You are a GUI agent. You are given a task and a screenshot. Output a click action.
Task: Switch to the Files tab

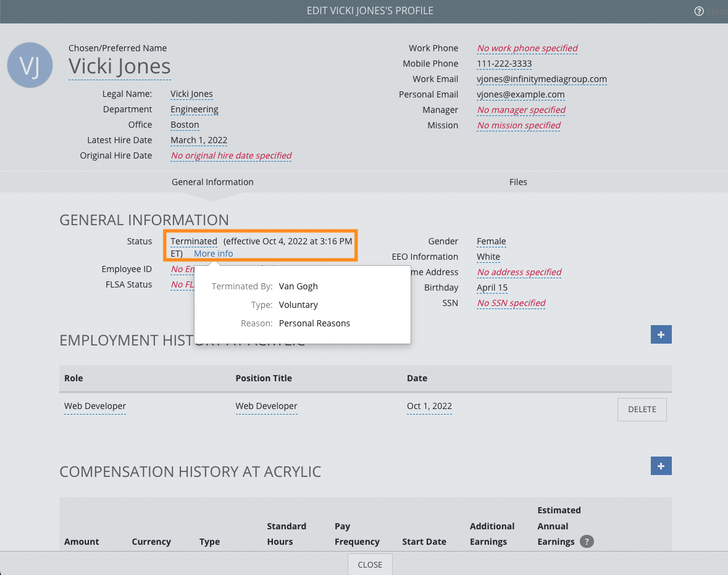(517, 182)
